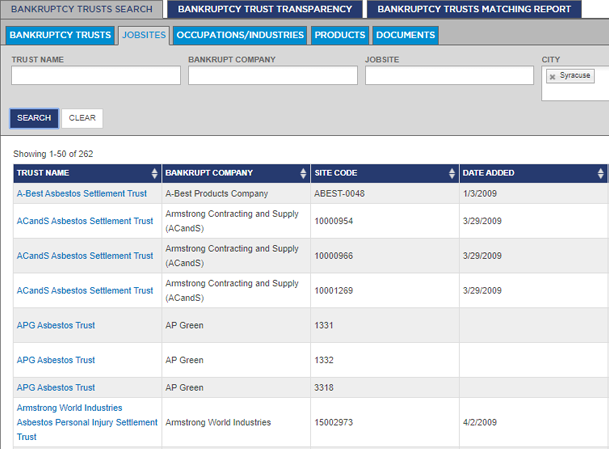This screenshot has width=609, height=449.
Task: Open ACandS trust link for site 10001269
Action: tap(85, 291)
